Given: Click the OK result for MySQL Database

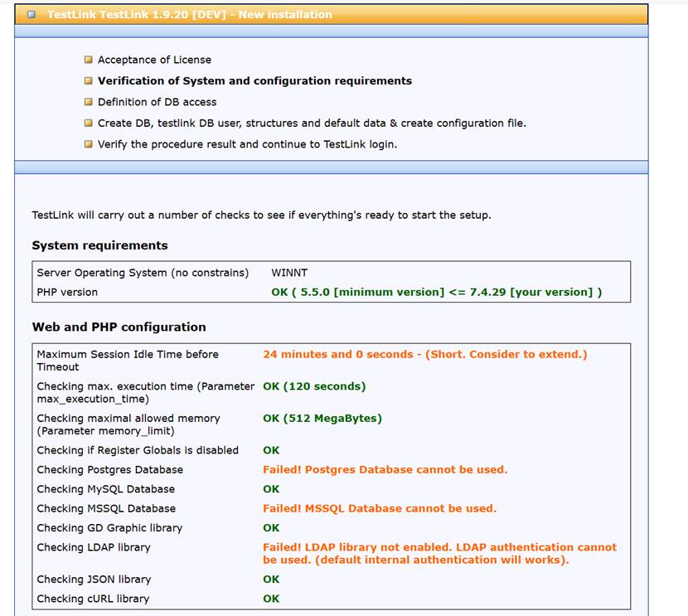Looking at the screenshot, I should point(271,489).
